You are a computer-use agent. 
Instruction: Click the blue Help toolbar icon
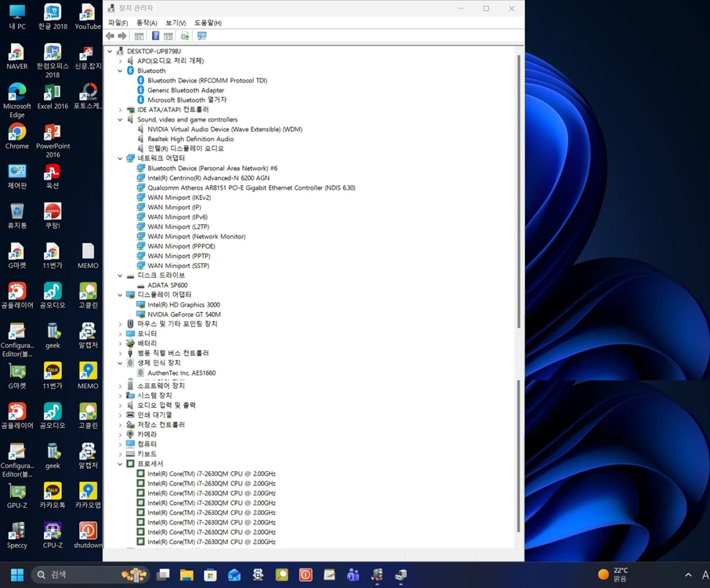(x=155, y=36)
